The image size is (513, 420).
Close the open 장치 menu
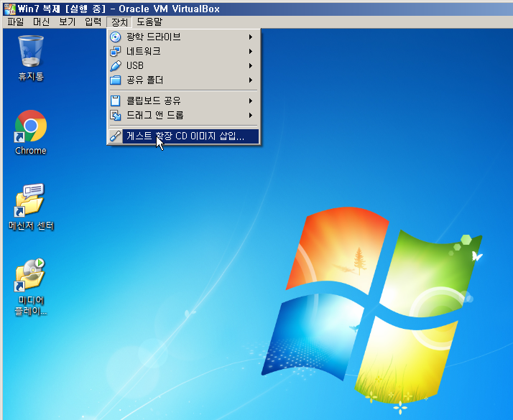(119, 22)
